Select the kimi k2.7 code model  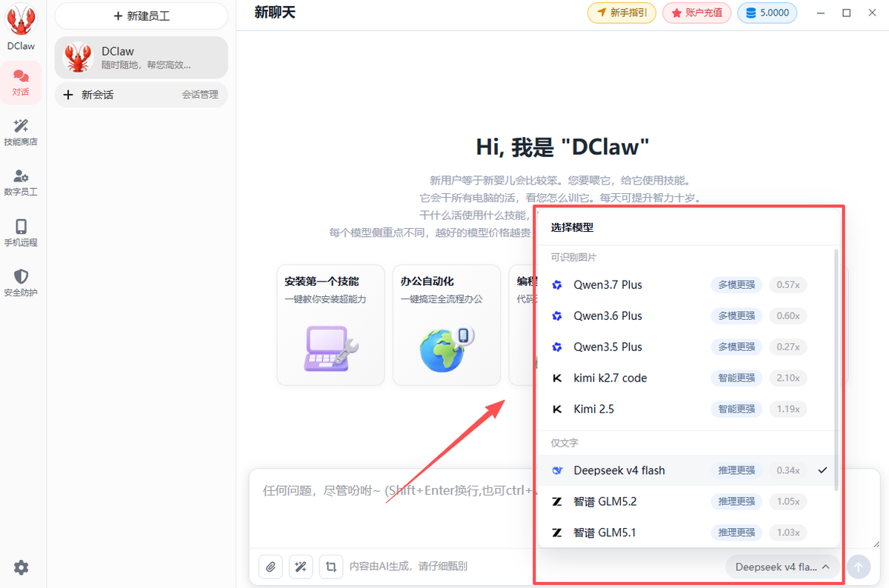point(685,378)
